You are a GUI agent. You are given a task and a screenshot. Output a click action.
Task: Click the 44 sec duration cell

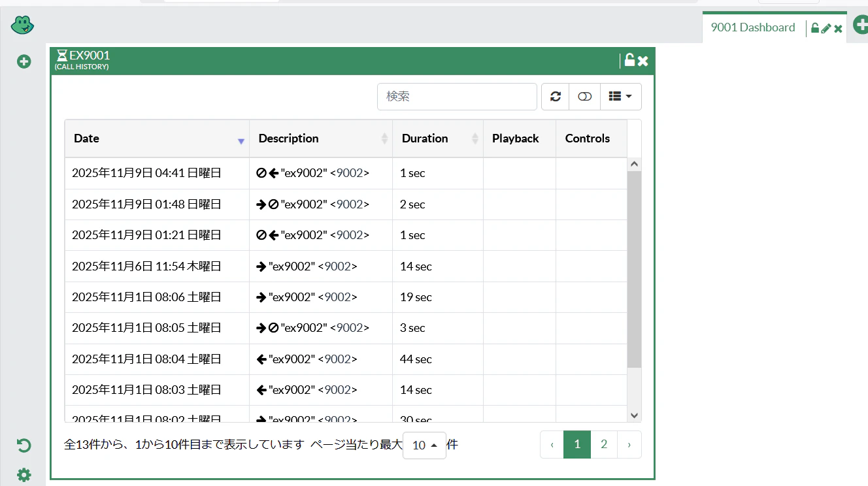tap(438, 359)
